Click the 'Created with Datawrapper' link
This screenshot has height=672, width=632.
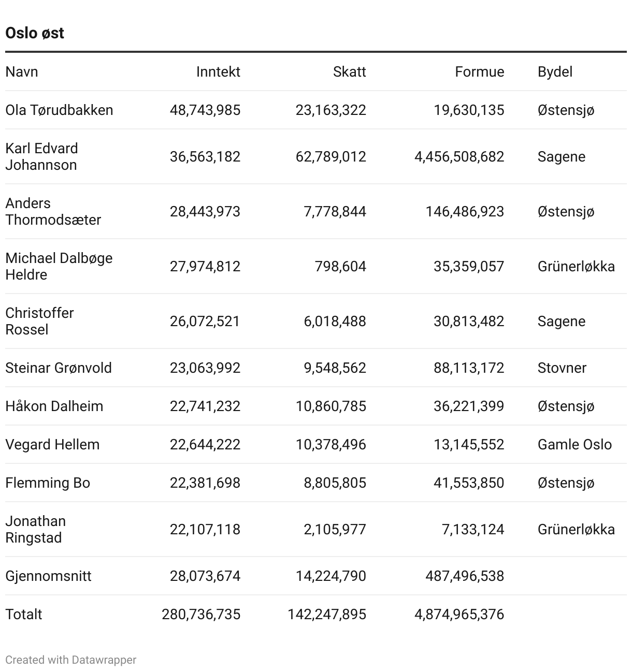(71, 660)
